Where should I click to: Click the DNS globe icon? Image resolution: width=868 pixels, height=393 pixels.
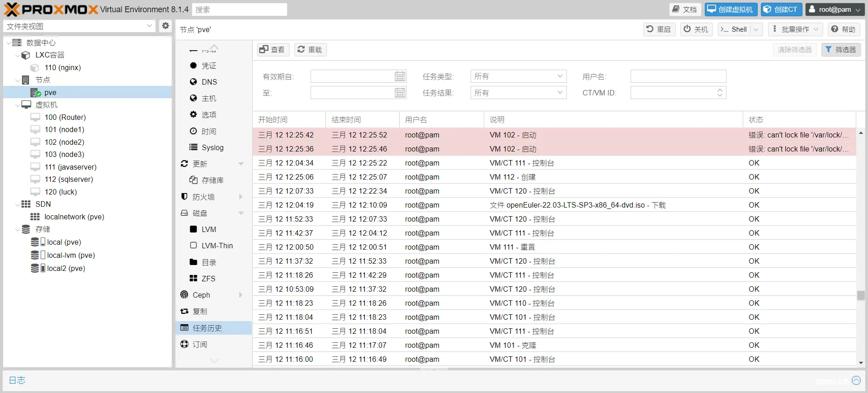[x=193, y=82]
